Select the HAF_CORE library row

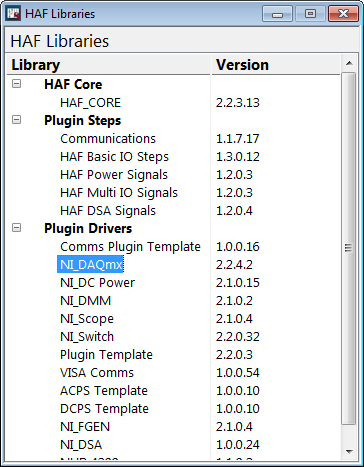click(x=90, y=103)
